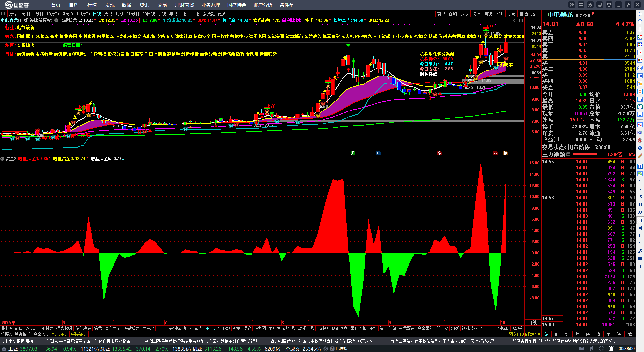Switch to the candlestick chart sidebar icon

[x=640, y=60]
